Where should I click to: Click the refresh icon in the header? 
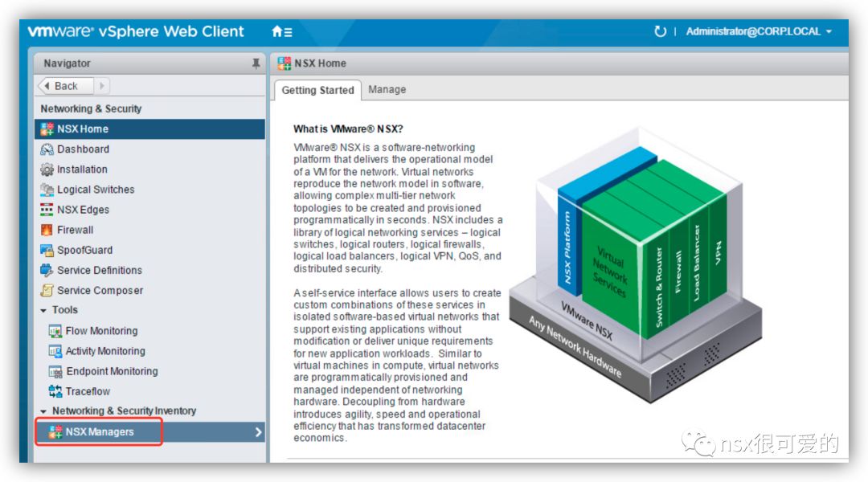click(x=660, y=31)
